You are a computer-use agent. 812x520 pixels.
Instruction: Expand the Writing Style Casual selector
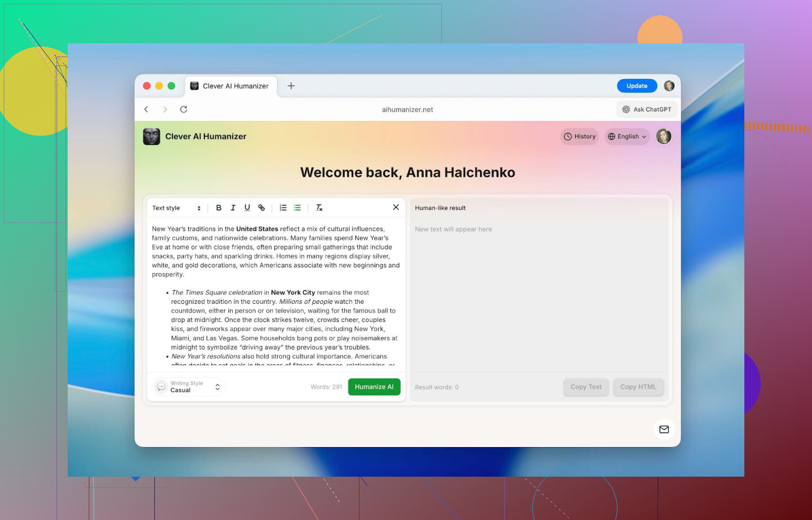(x=189, y=387)
